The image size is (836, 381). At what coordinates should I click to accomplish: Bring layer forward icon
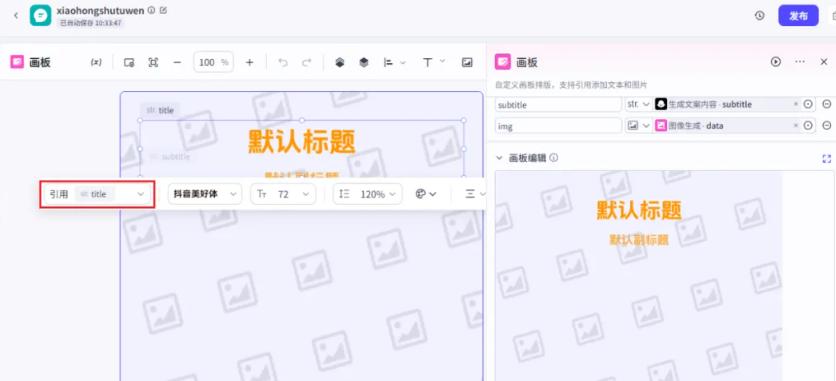pyautogui.click(x=340, y=62)
